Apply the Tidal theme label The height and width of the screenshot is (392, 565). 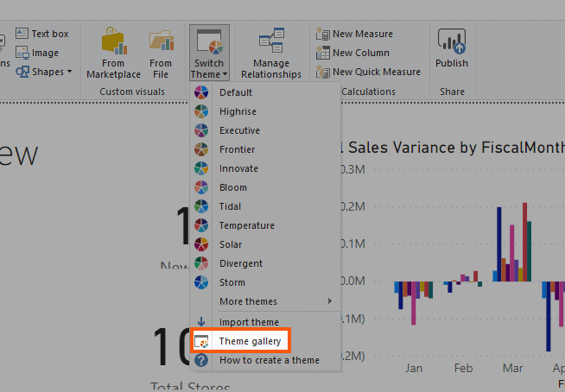coord(230,206)
